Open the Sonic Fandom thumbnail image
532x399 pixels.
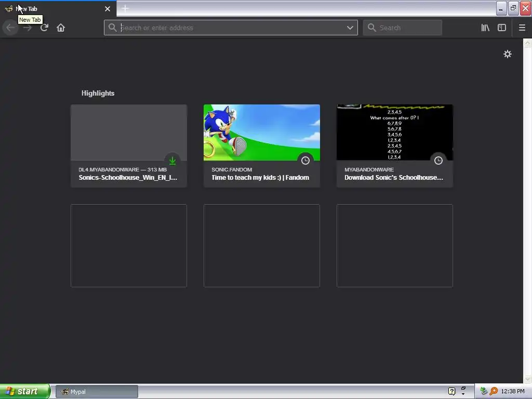click(x=262, y=132)
